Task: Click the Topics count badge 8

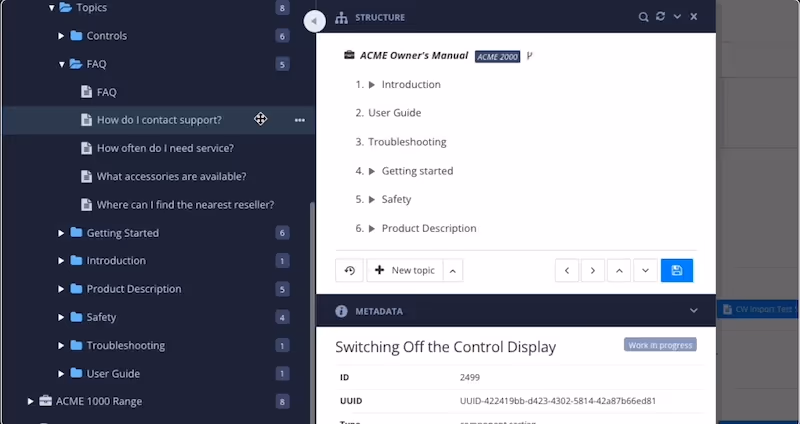Action: (x=282, y=8)
